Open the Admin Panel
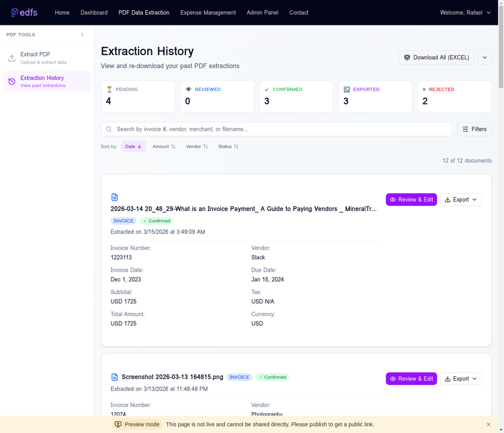This screenshot has height=433, width=504. [x=262, y=12]
